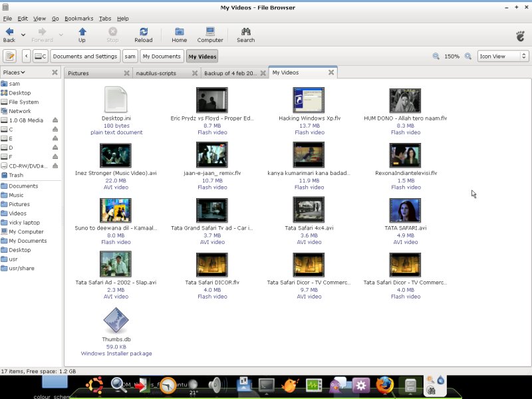Viewport: 532px width, 399px height.
Task: Select Hacking Windows Xp.flv thumbnail
Action: [x=309, y=100]
